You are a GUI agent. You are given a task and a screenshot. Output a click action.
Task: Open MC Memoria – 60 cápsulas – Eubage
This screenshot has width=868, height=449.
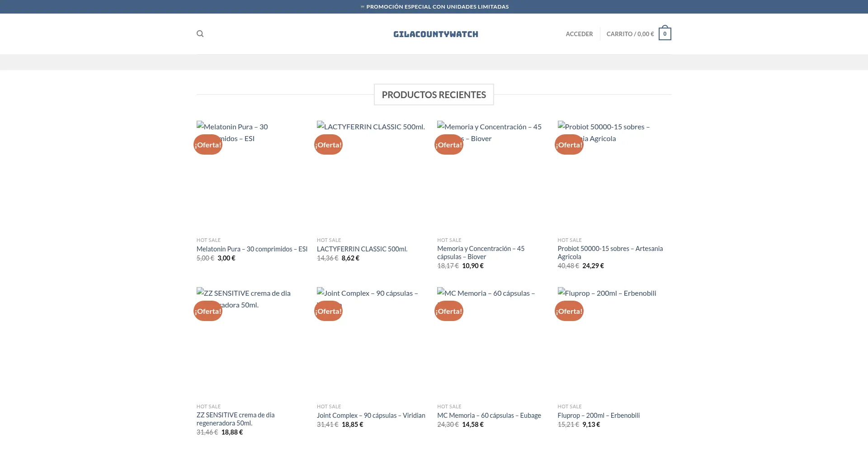point(489,416)
